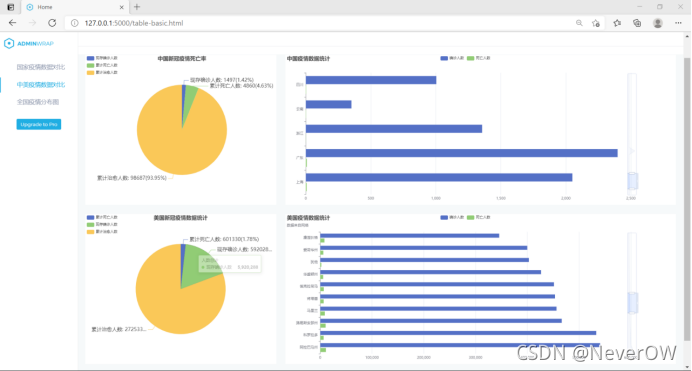Toggle blue 确诊人数 legend in China bar chart
The image size is (692, 371).
tap(452, 58)
